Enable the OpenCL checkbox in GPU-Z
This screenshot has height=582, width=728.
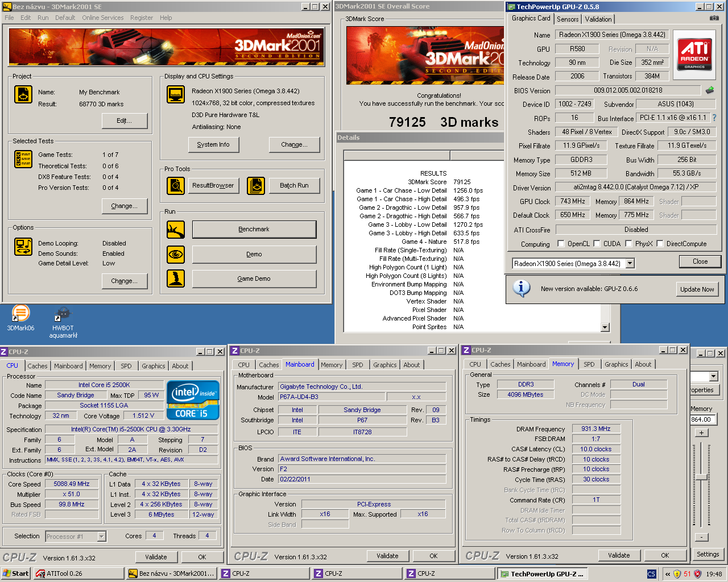pos(561,244)
